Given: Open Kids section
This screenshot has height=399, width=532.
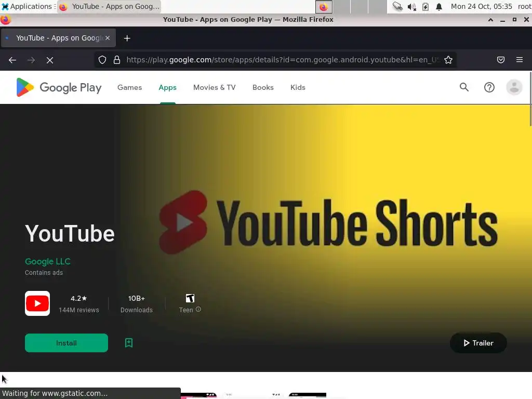Looking at the screenshot, I should pyautogui.click(x=298, y=87).
